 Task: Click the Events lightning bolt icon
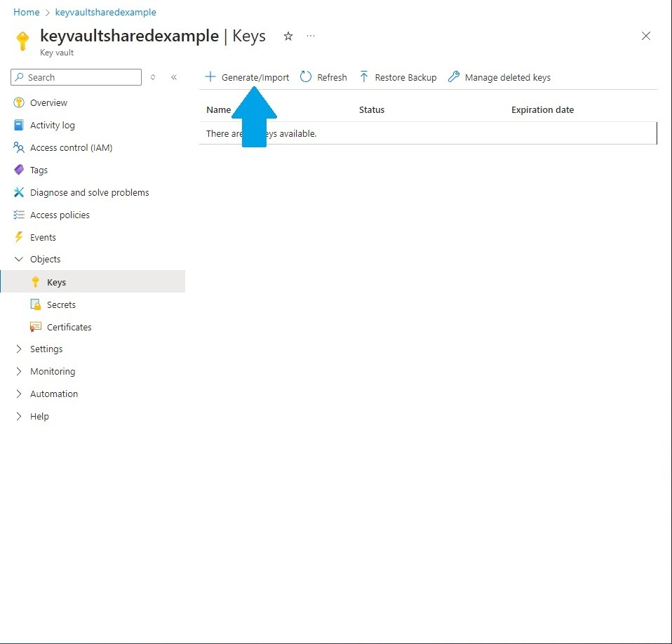[x=19, y=237]
